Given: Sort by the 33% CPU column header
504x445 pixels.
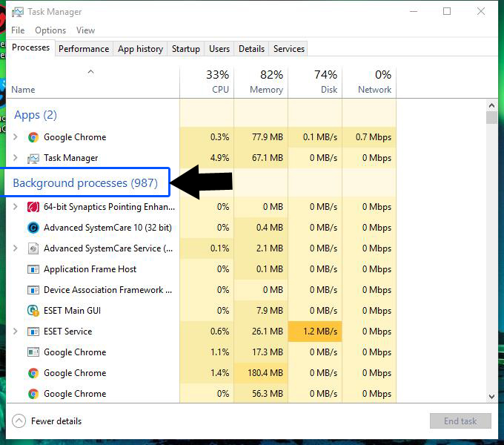Looking at the screenshot, I should 207,82.
